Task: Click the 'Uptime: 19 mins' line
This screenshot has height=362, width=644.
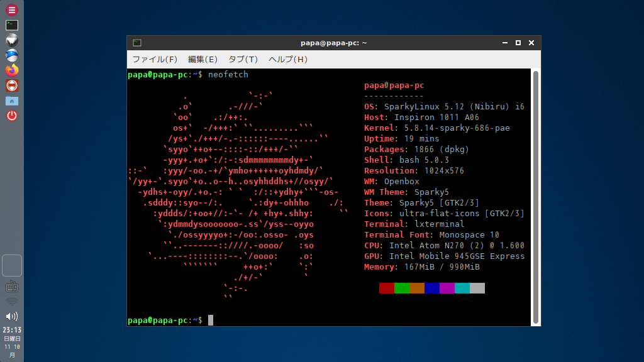Action: point(402,139)
